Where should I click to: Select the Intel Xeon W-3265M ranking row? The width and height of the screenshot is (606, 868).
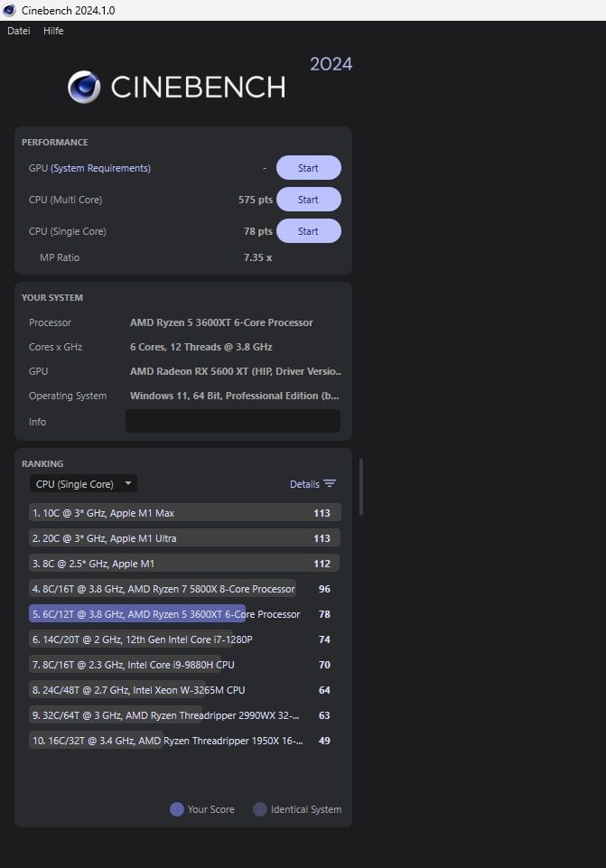coord(185,690)
